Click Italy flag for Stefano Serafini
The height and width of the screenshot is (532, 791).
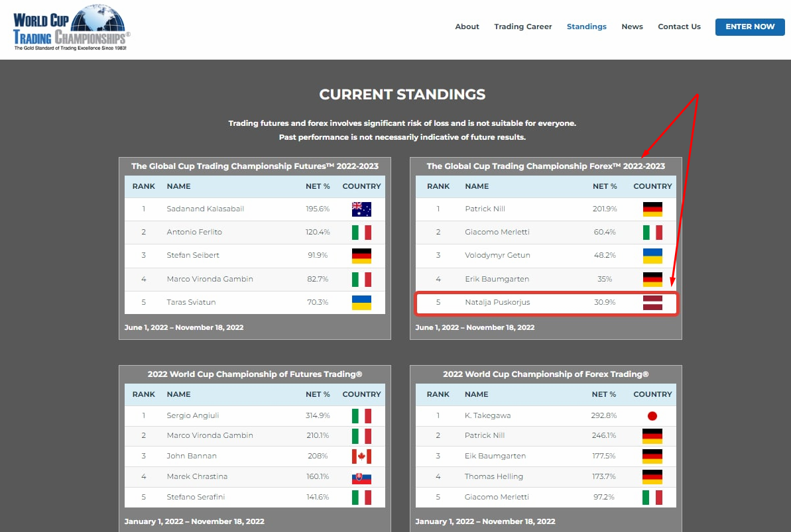click(361, 497)
